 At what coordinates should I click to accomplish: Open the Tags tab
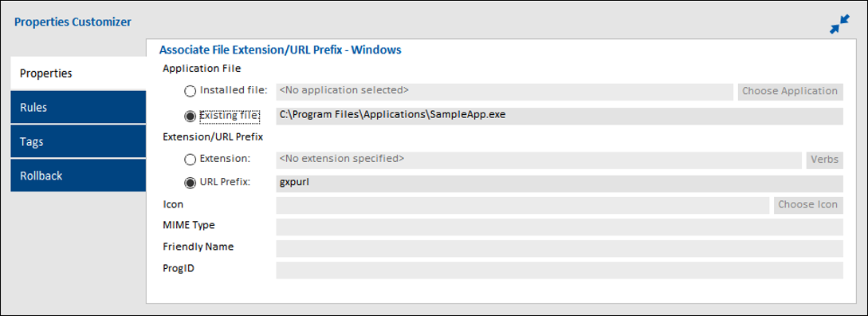[78, 141]
